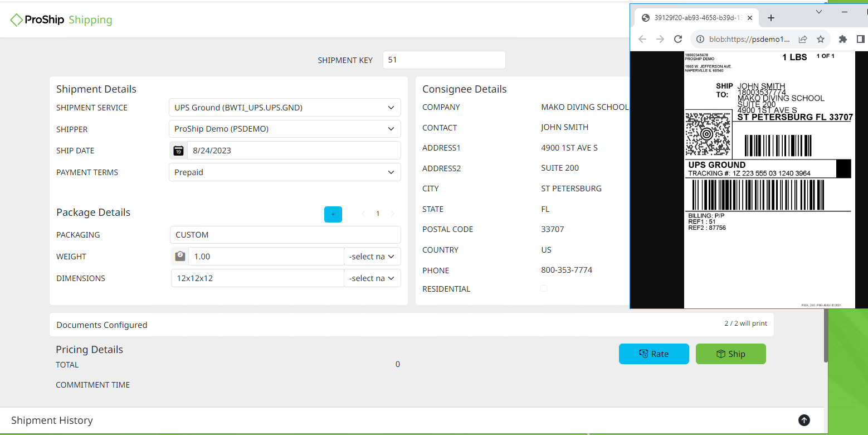The height and width of the screenshot is (435, 868).
Task: Advance to the next package page
Action: coord(392,214)
